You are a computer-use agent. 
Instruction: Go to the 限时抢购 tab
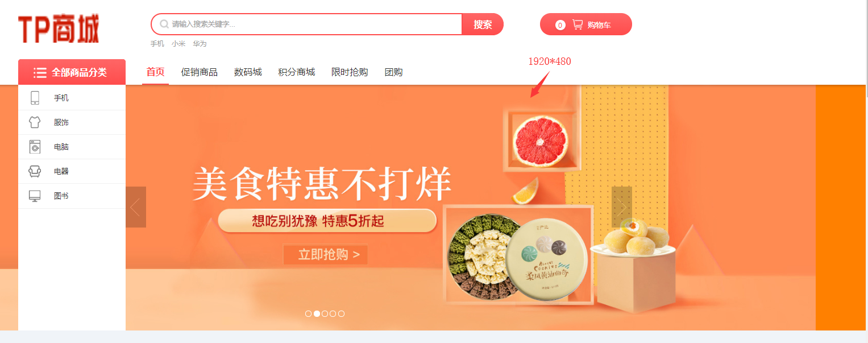[350, 72]
